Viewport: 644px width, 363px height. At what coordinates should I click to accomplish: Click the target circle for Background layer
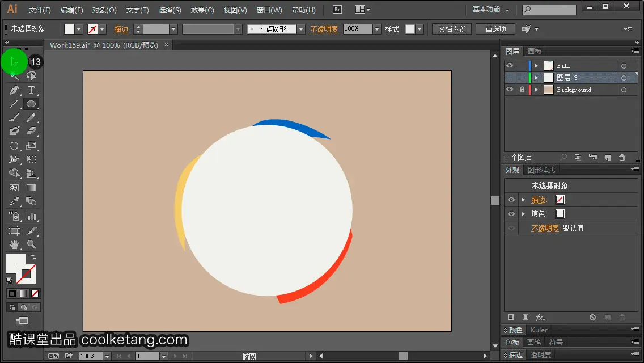624,90
